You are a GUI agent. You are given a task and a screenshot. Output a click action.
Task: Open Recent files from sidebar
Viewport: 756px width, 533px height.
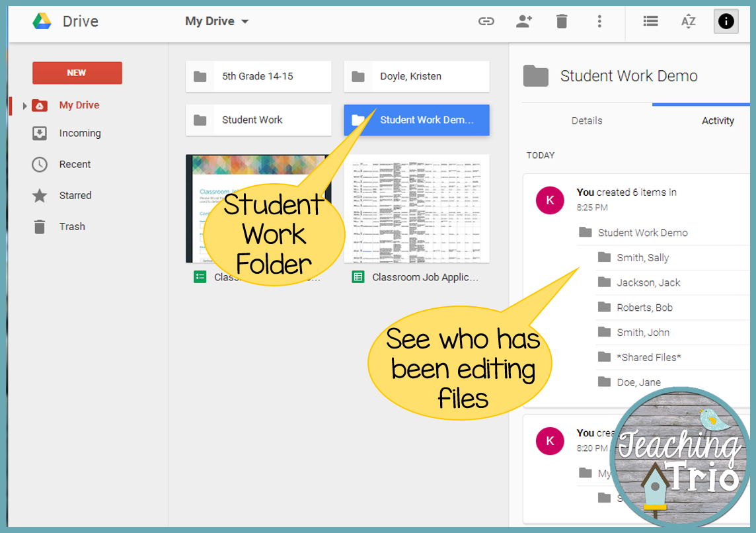click(x=73, y=164)
